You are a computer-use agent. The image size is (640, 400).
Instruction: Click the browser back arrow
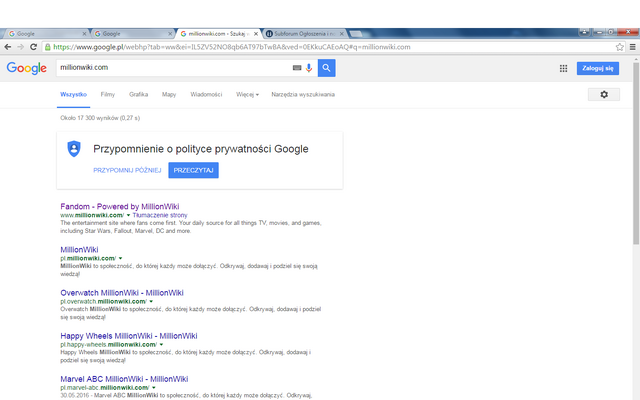pos(8,47)
